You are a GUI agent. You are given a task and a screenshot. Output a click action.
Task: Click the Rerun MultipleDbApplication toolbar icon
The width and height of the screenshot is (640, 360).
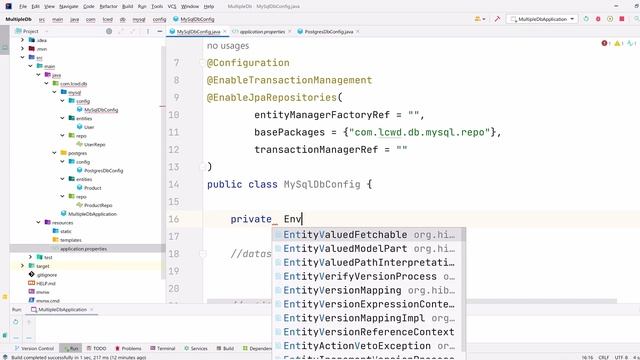586,19
